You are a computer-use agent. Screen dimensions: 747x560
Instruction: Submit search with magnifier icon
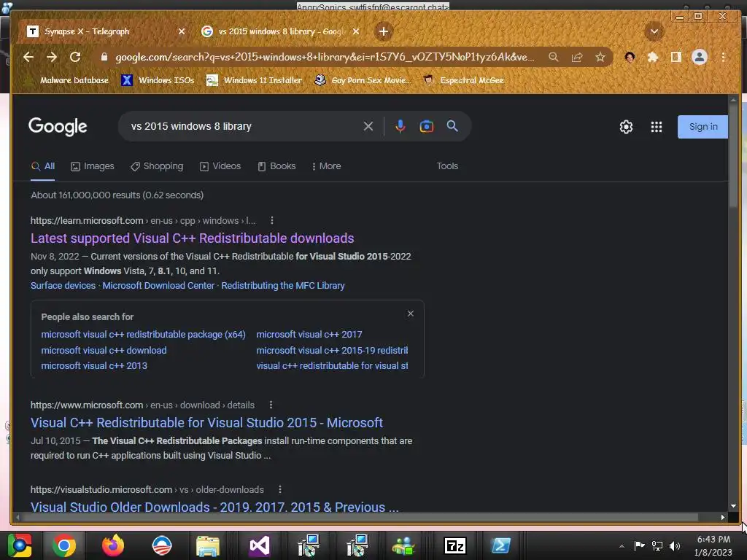pos(452,126)
